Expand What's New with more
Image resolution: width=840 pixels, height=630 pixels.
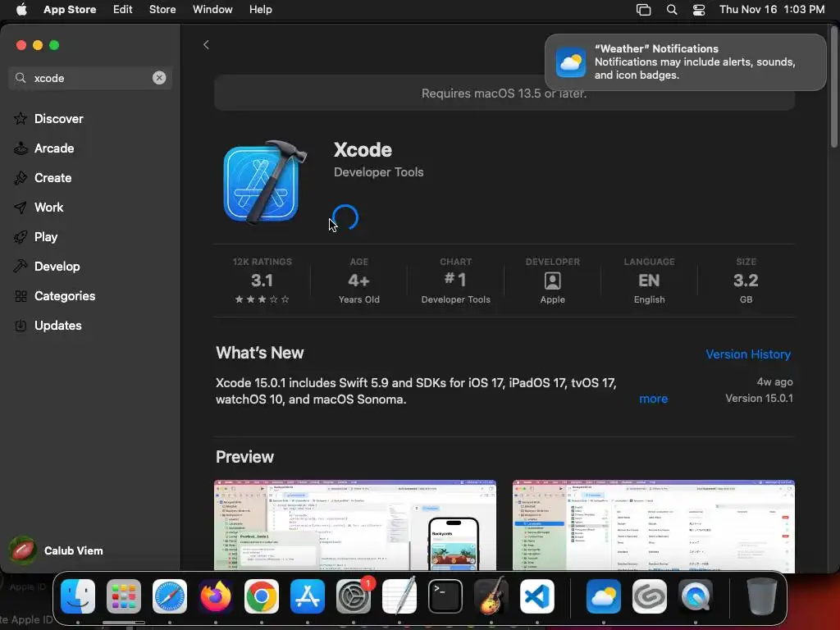click(653, 399)
